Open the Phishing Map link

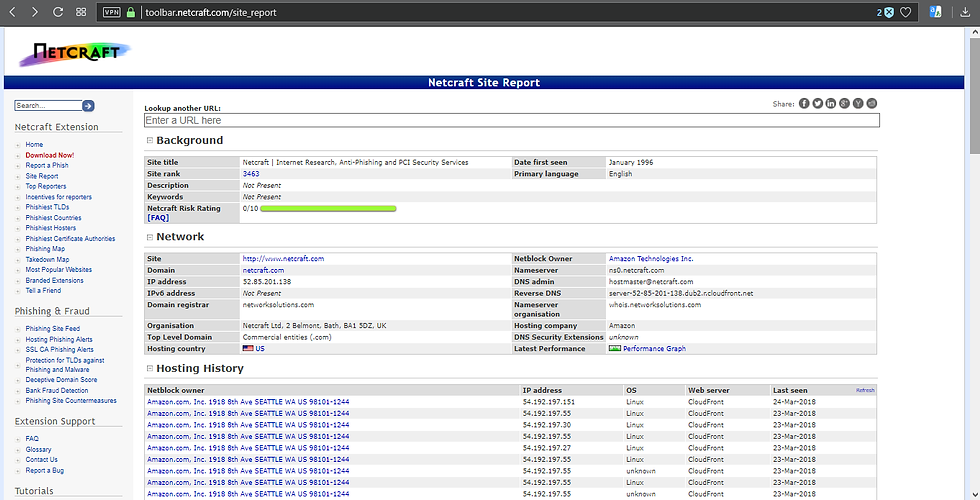45,249
